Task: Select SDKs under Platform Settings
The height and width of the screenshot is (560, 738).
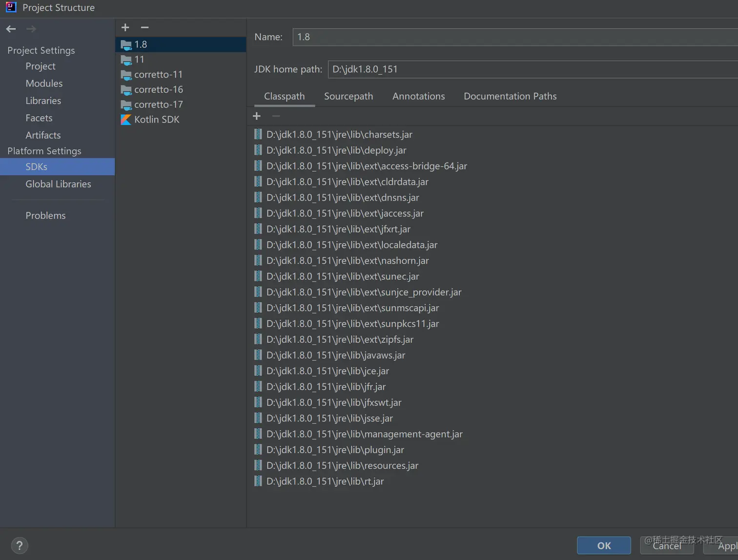Action: pos(57,166)
